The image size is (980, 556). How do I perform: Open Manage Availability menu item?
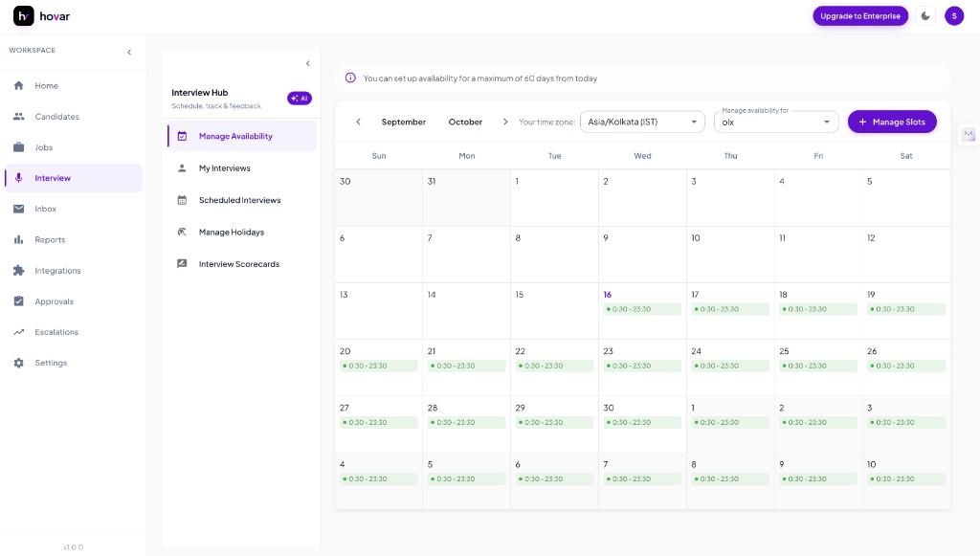pos(242,136)
